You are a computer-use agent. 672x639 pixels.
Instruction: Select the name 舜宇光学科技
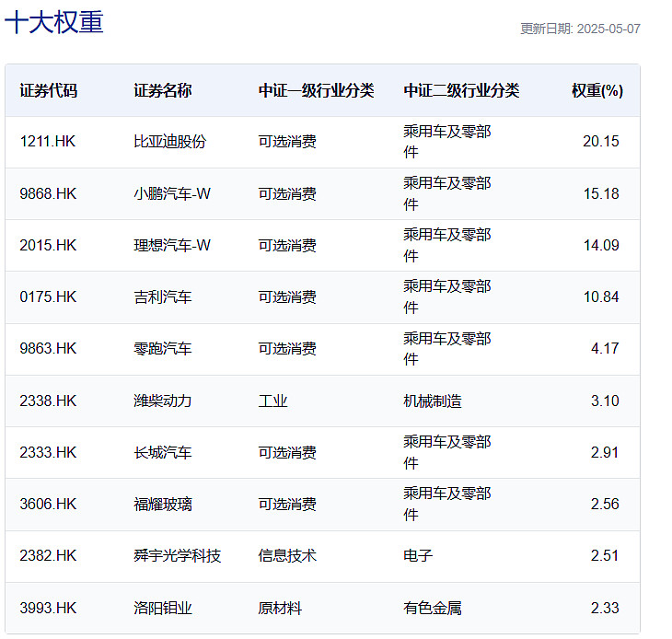177,555
